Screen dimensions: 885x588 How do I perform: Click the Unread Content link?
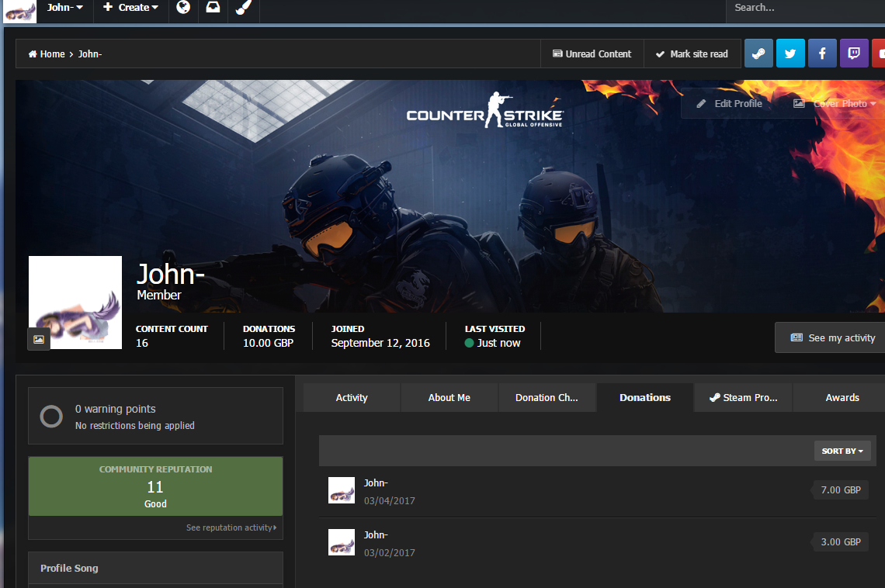coord(592,54)
